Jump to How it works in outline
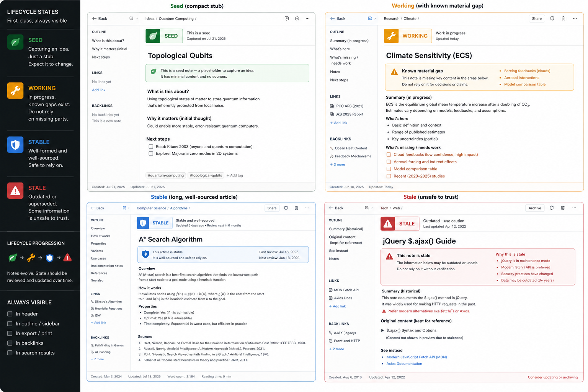 [101, 236]
